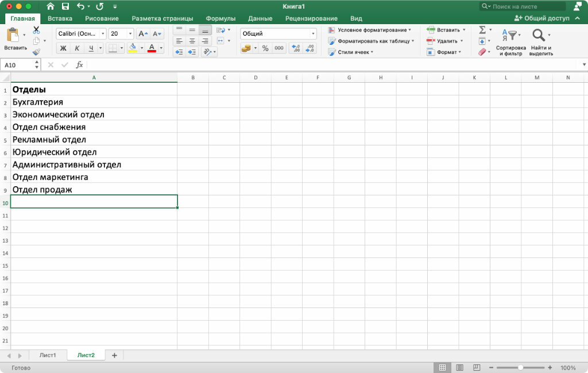Open the Calibri font name dropdown
This screenshot has height=373, width=588.
103,34
